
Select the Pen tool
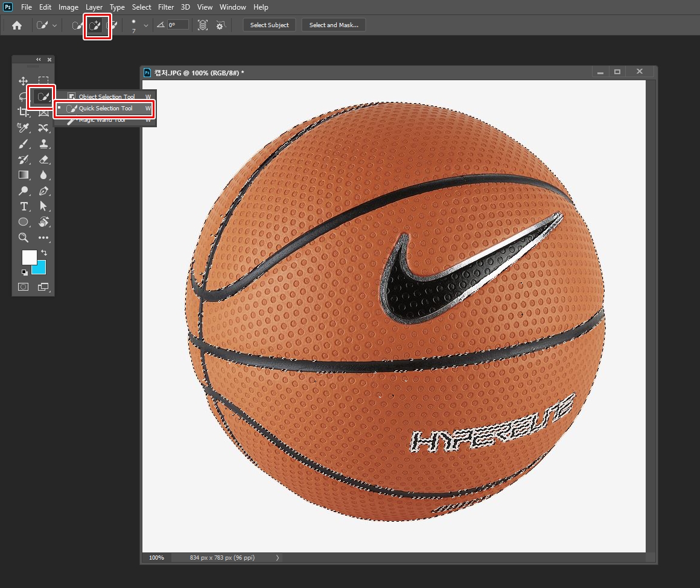pyautogui.click(x=43, y=191)
